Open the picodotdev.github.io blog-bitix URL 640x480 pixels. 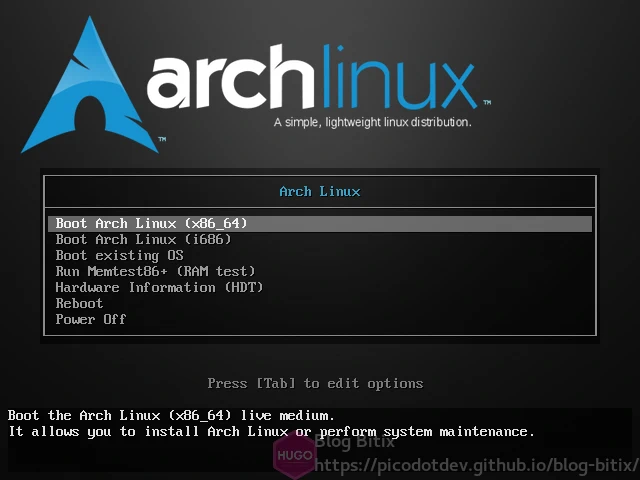[476, 465]
